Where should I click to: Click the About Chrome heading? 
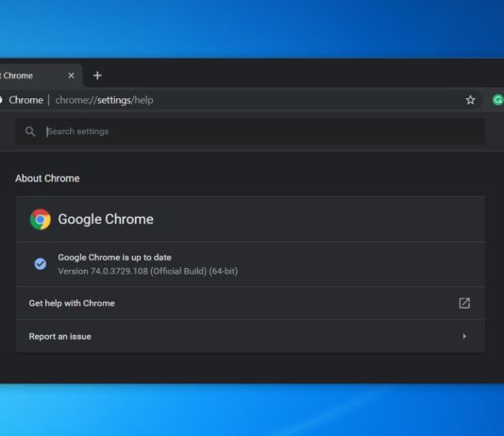47,178
